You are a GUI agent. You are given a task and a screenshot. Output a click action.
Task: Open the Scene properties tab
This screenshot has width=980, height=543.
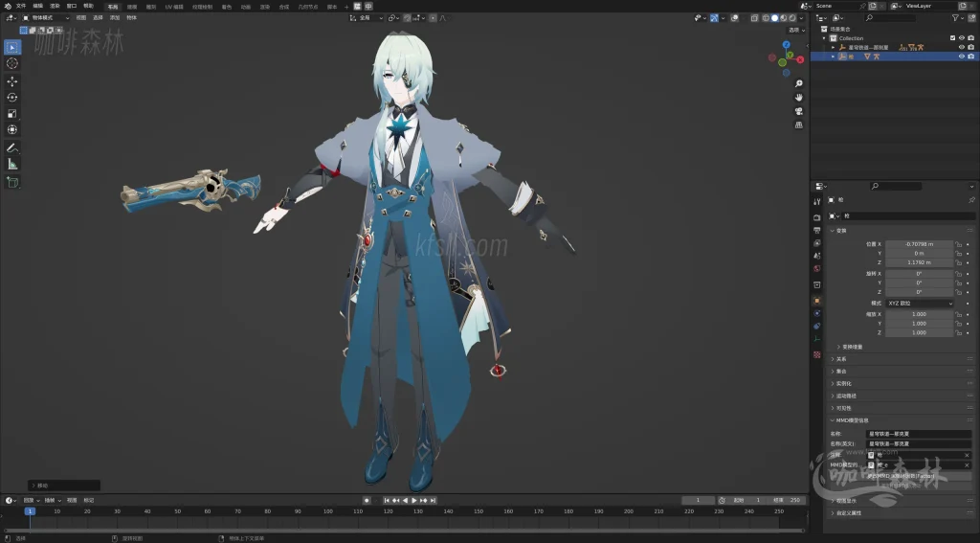click(x=817, y=256)
